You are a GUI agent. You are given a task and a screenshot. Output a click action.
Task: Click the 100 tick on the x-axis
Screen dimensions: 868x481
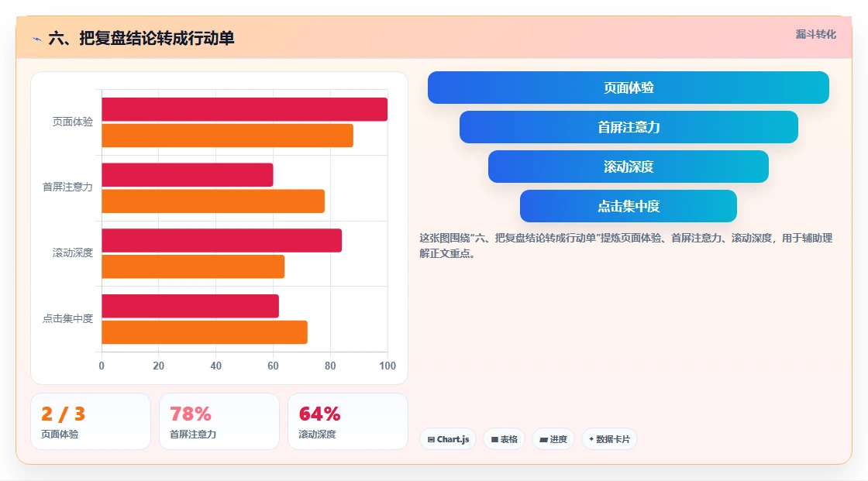pyautogui.click(x=387, y=366)
